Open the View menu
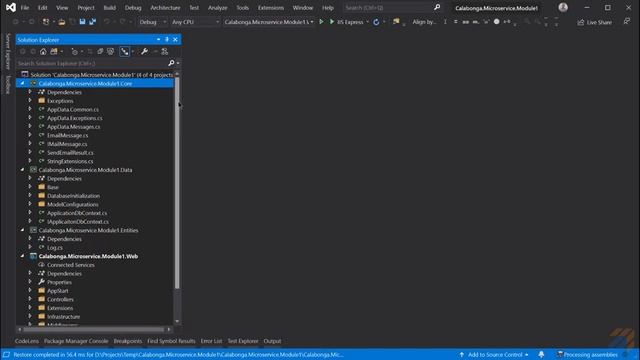This screenshot has height=360, width=640. [x=62, y=8]
